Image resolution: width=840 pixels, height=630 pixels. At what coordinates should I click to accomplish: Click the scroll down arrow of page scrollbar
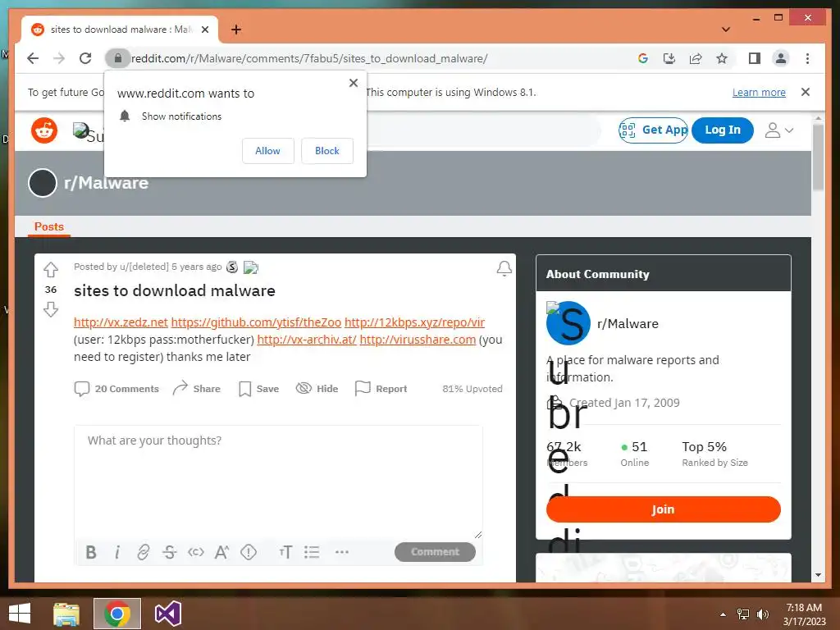click(x=818, y=575)
